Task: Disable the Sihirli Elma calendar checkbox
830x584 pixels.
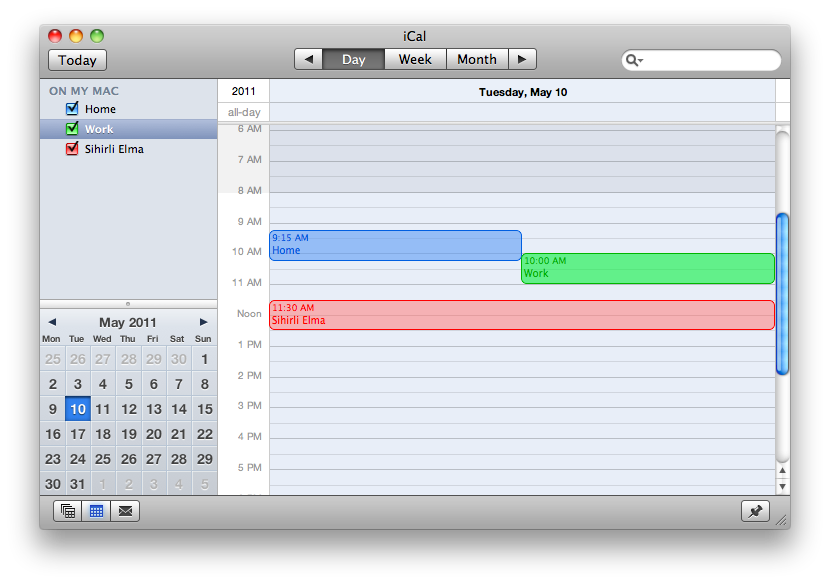Action: [x=72, y=149]
